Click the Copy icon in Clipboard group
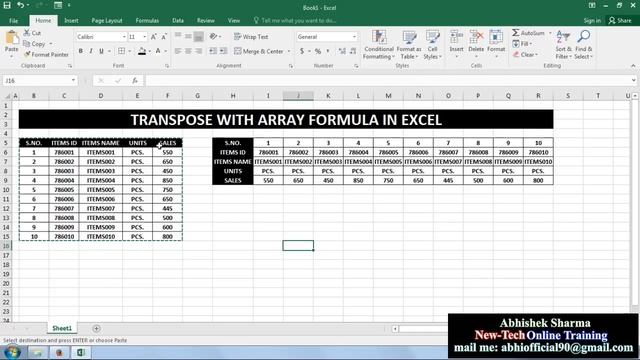Viewport: 640px width, 360px height. coord(27,44)
